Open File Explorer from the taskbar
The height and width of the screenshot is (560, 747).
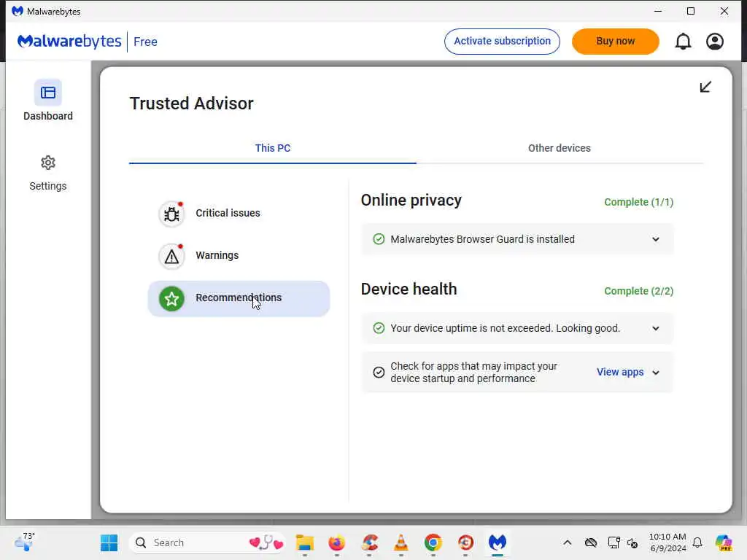304,542
